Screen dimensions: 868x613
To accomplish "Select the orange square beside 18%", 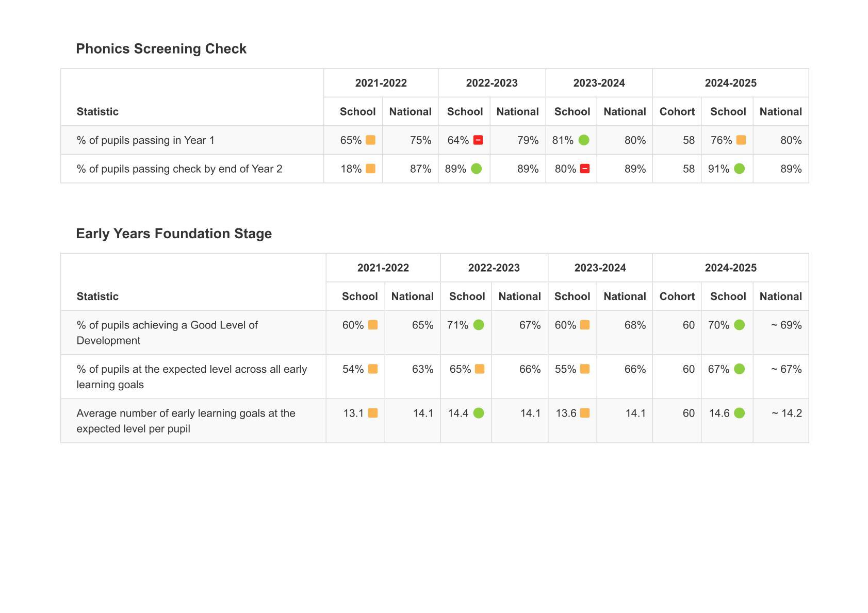I will pyautogui.click(x=370, y=169).
